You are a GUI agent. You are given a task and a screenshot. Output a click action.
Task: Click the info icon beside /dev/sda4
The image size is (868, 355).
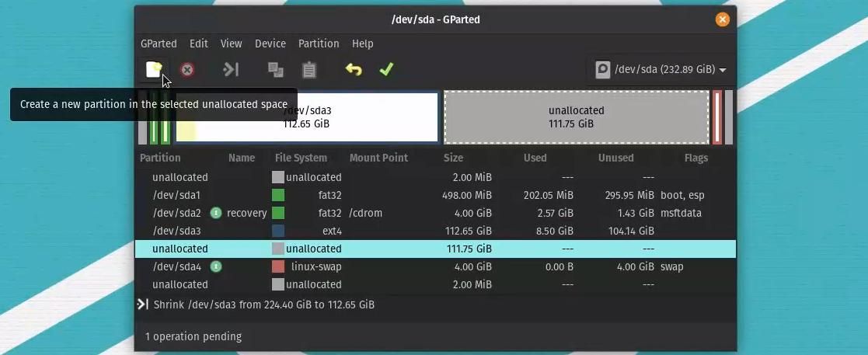[x=216, y=266]
